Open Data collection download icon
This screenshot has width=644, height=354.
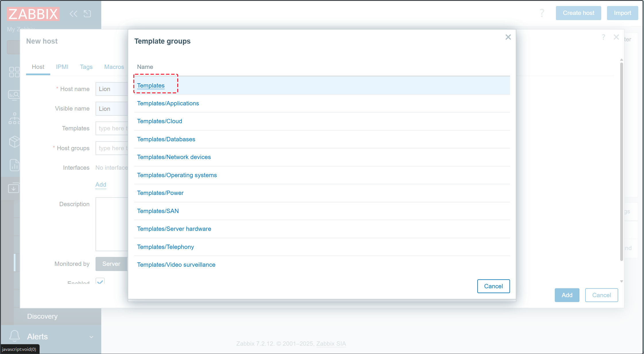(13, 188)
